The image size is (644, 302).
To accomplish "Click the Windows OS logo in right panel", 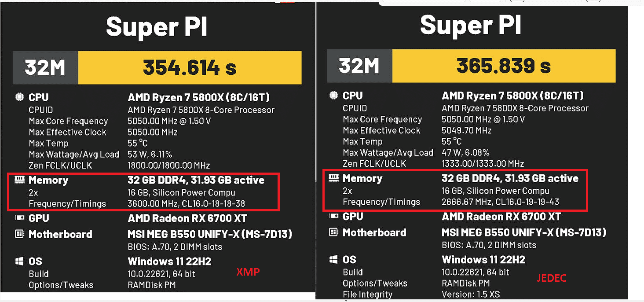I will (x=333, y=259).
